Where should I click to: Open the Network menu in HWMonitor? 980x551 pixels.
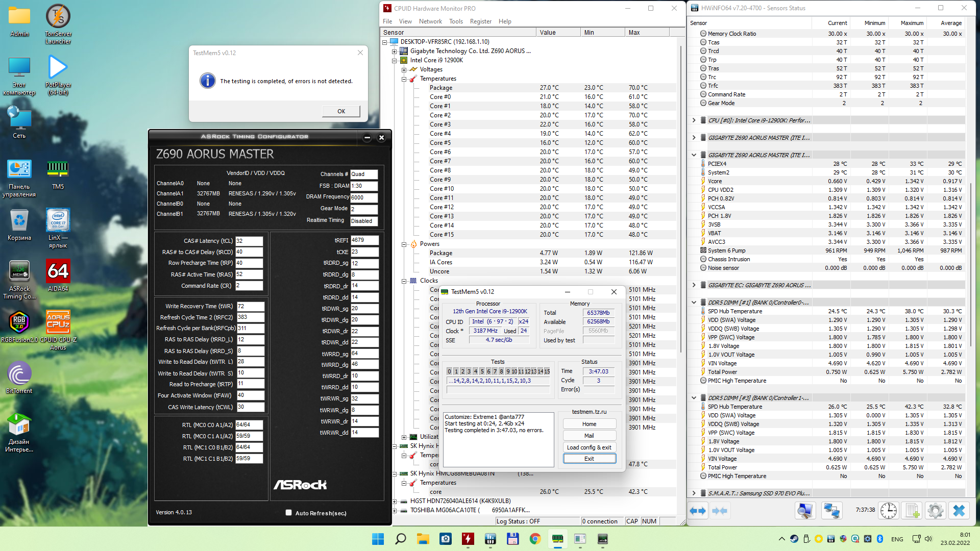[x=430, y=21]
